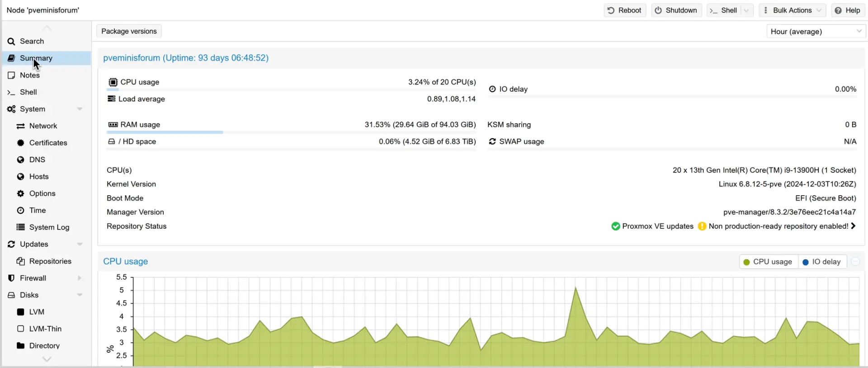Click the Hosts globe icon
Screen dimensions: 868x368
(20, 177)
